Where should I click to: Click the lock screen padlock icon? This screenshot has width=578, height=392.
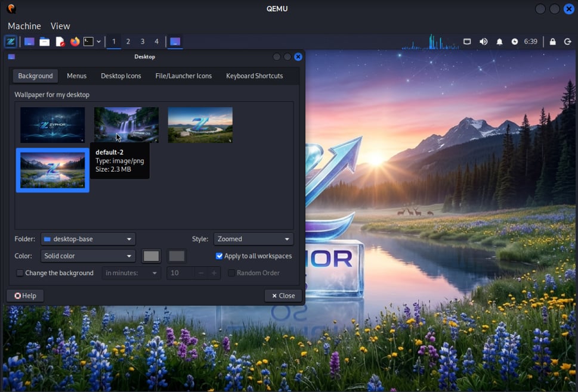point(552,42)
